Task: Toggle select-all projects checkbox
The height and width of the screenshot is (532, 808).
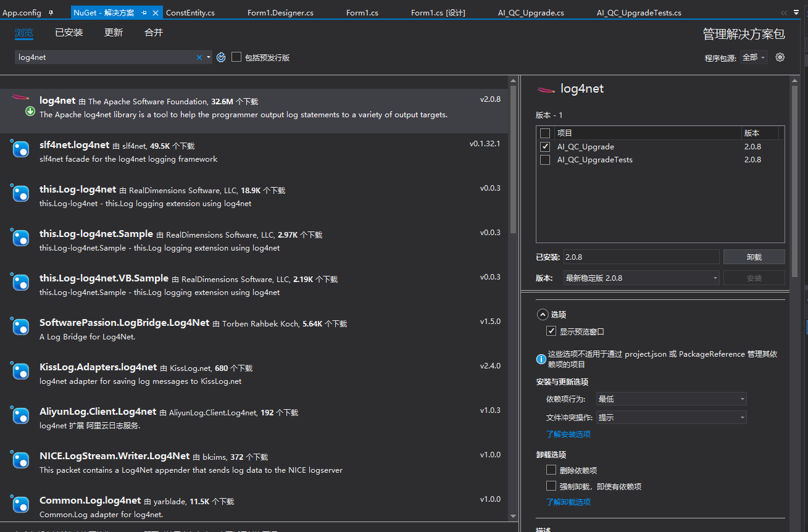Action: pos(545,133)
